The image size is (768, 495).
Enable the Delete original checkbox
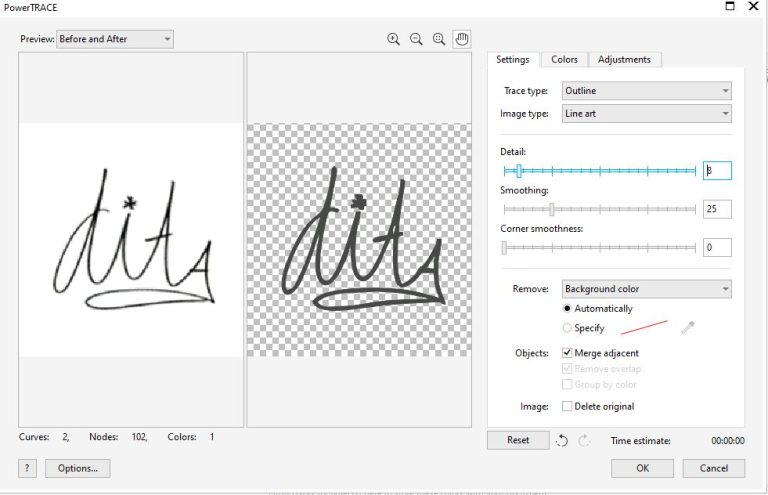click(568, 406)
